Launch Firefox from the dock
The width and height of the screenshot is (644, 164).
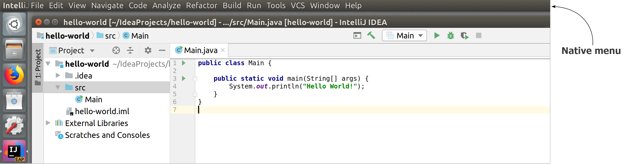(14, 75)
